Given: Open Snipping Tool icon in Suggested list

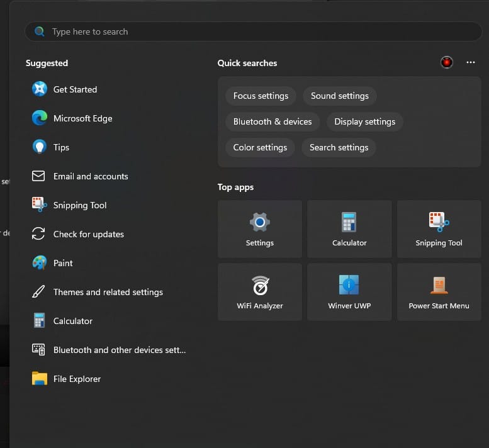Looking at the screenshot, I should pos(39,205).
